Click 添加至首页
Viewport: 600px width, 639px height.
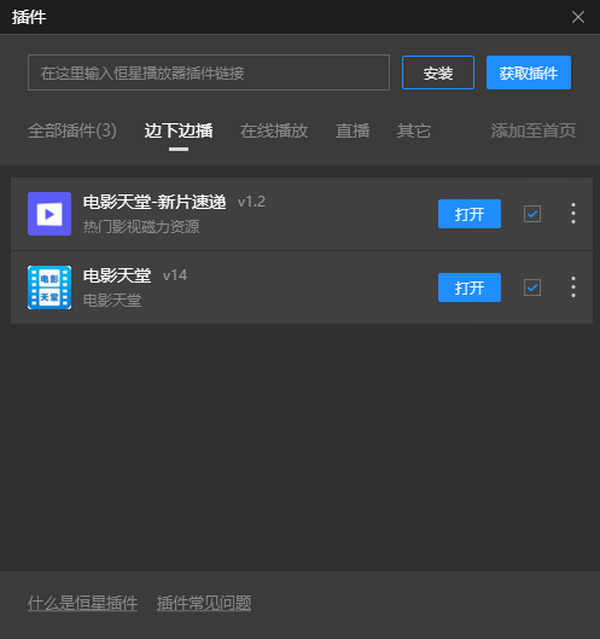pos(533,131)
